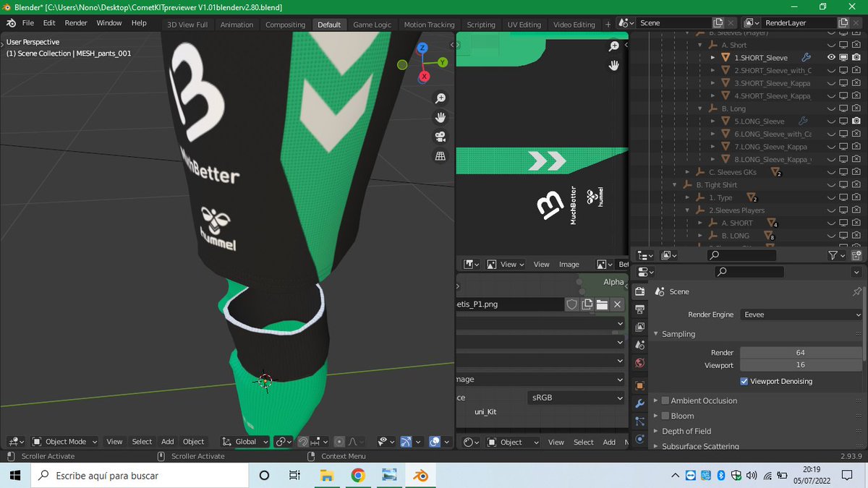
Task: Click the Render samples field showing 64
Action: [x=801, y=352]
